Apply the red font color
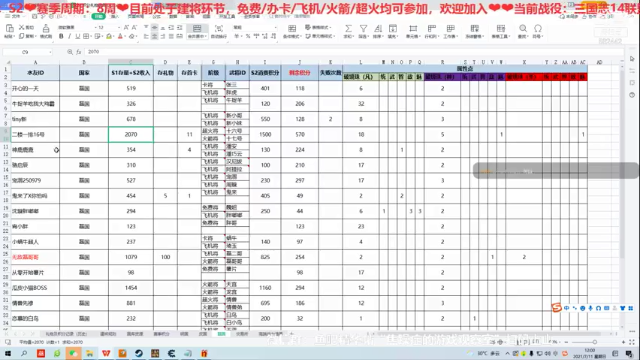 (x=120, y=36)
